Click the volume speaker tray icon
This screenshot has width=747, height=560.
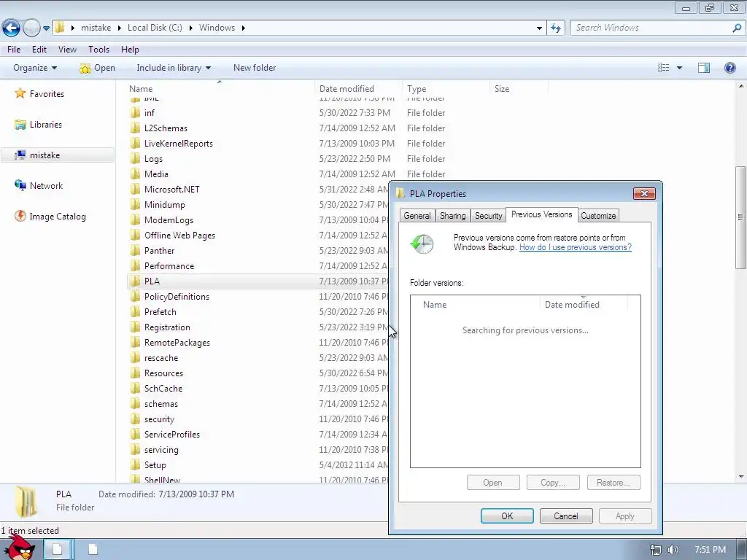click(673, 550)
